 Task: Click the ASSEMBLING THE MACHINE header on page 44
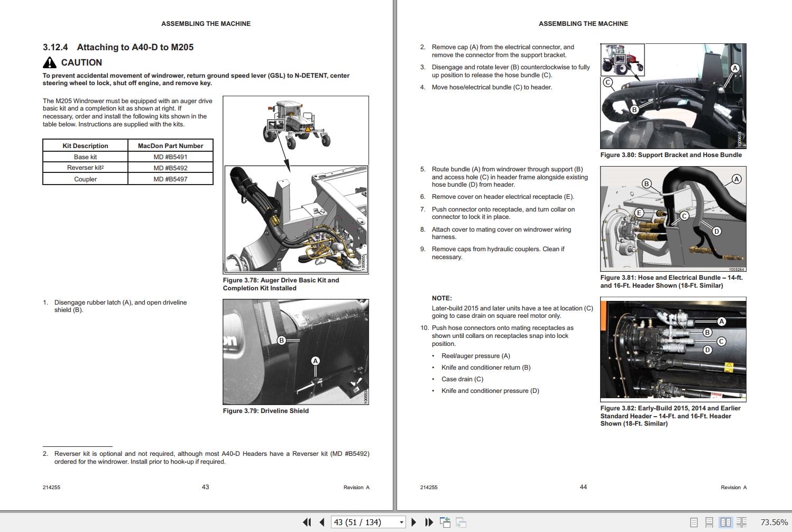[x=583, y=23]
